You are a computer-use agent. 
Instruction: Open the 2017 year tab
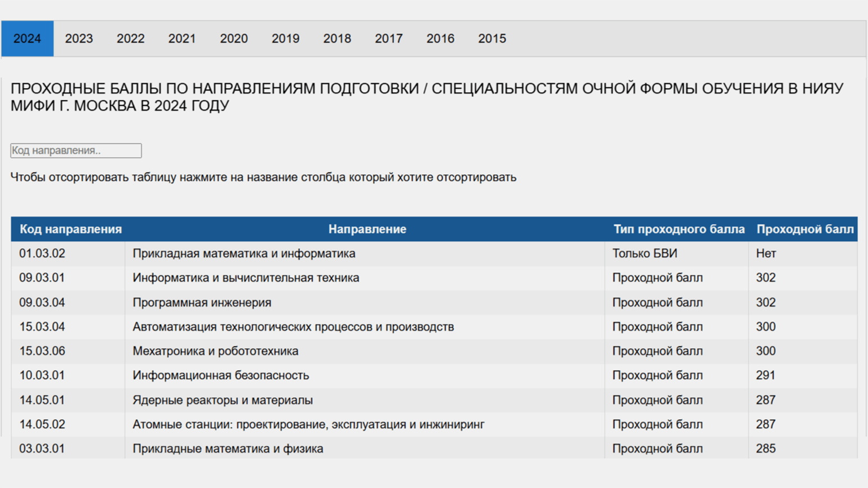(x=389, y=39)
